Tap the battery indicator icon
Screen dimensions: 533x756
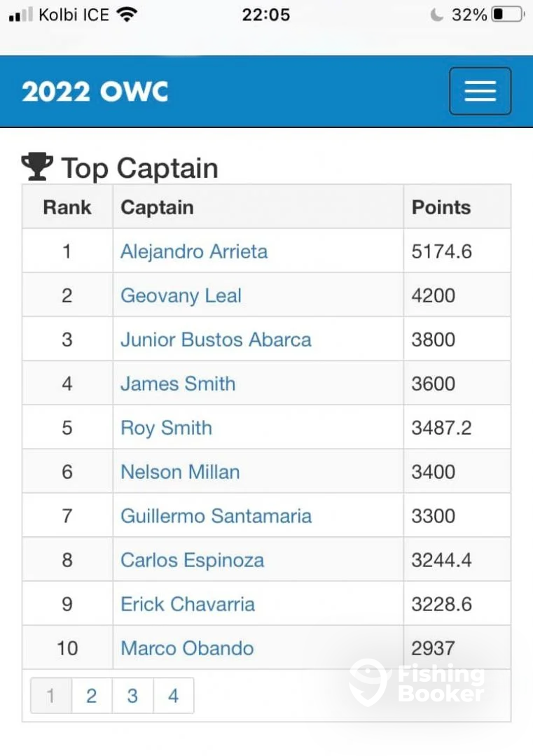pos(506,15)
